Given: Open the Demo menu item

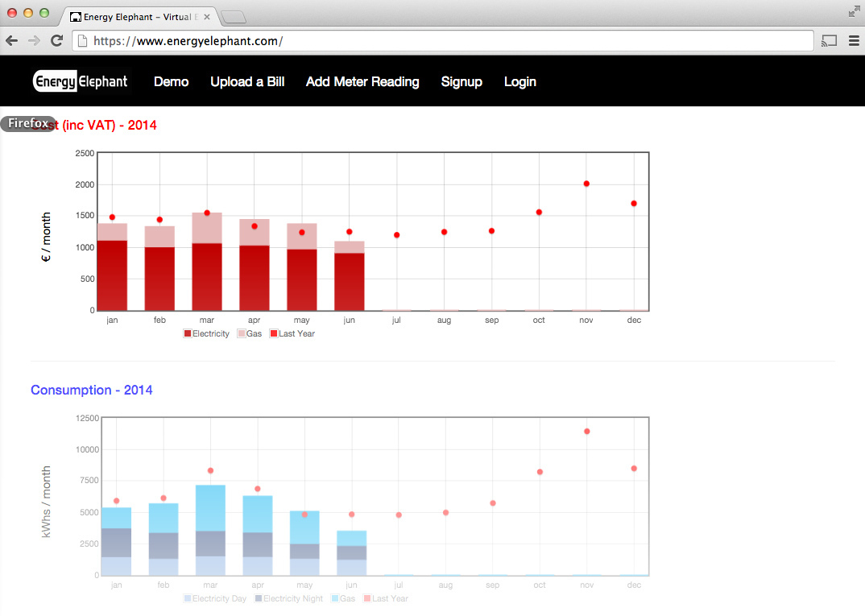Looking at the screenshot, I should pos(171,81).
